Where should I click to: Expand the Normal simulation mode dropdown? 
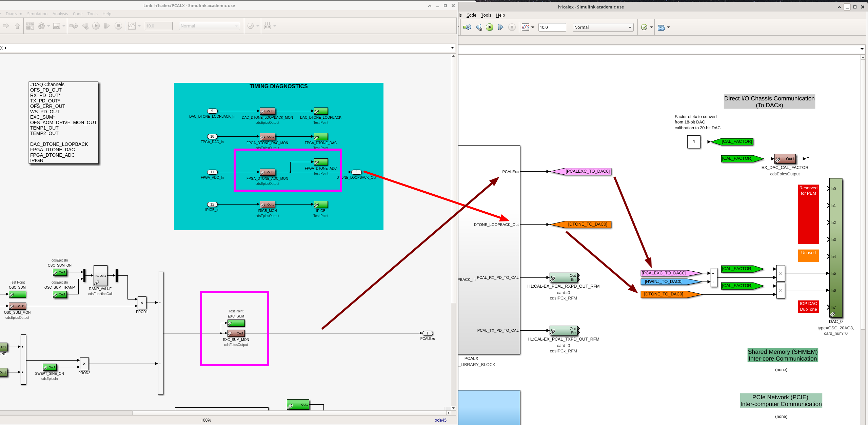(630, 27)
